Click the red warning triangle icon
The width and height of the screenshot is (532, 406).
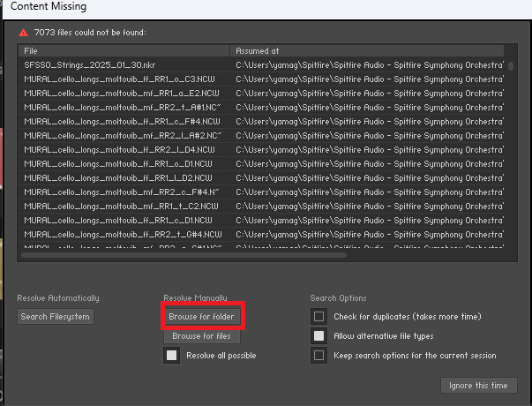tap(22, 32)
